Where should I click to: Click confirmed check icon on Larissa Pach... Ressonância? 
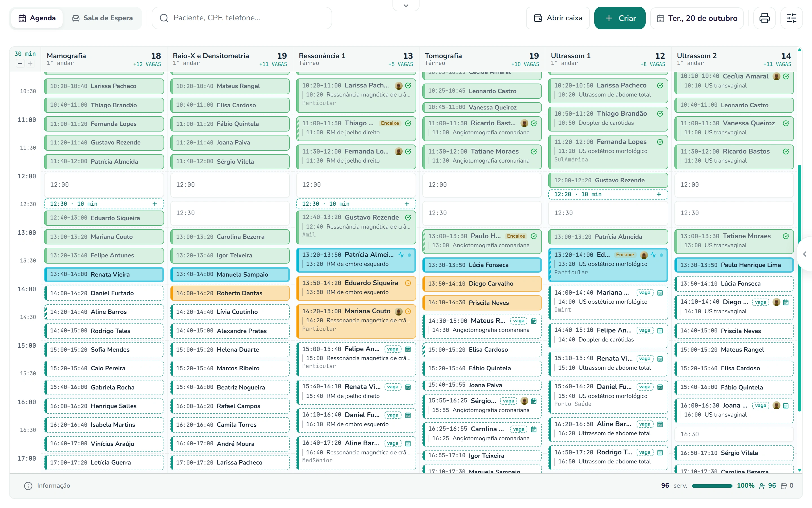pyautogui.click(x=408, y=85)
